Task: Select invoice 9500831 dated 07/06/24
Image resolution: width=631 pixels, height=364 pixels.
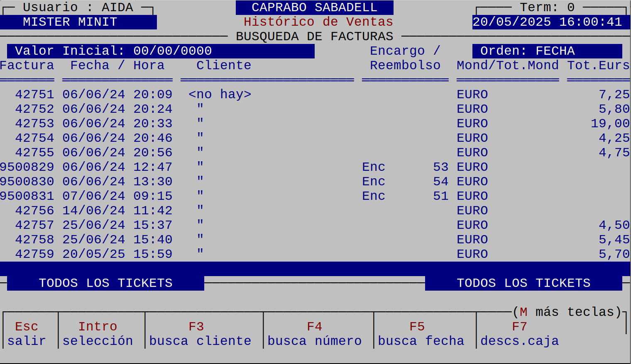Action: click(27, 196)
